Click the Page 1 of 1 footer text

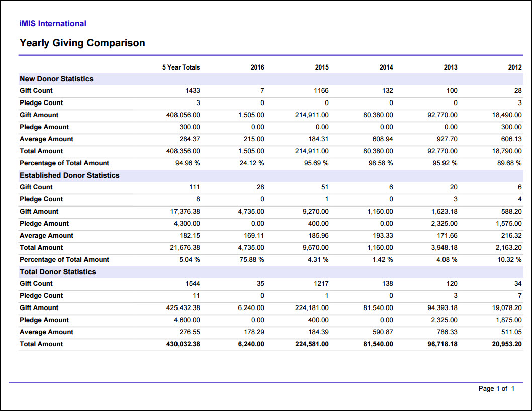click(496, 388)
